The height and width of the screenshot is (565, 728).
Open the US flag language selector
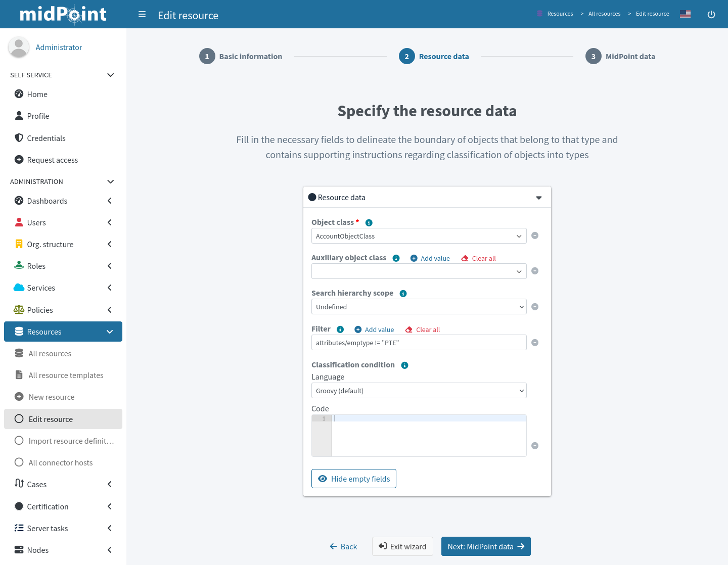[x=685, y=14]
